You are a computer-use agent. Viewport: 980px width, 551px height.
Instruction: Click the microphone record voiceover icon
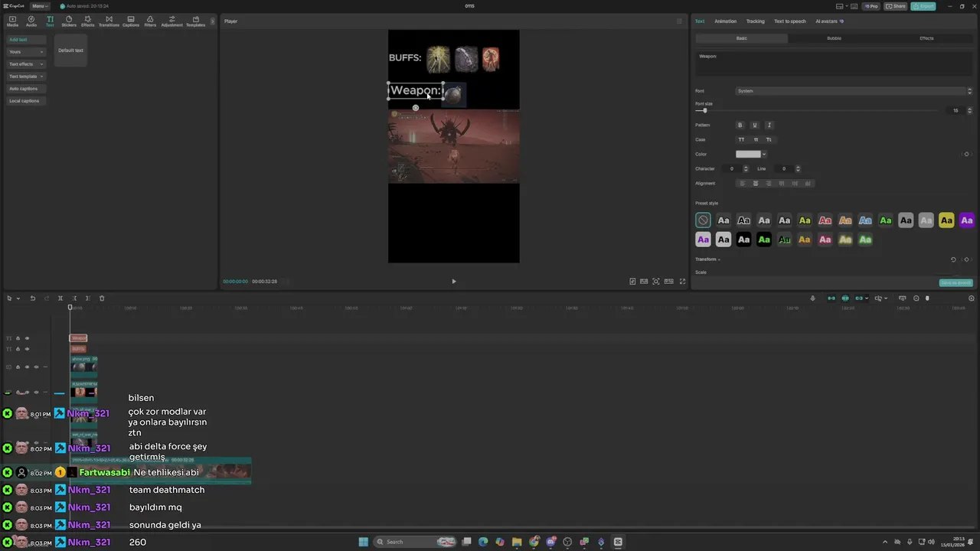812,298
